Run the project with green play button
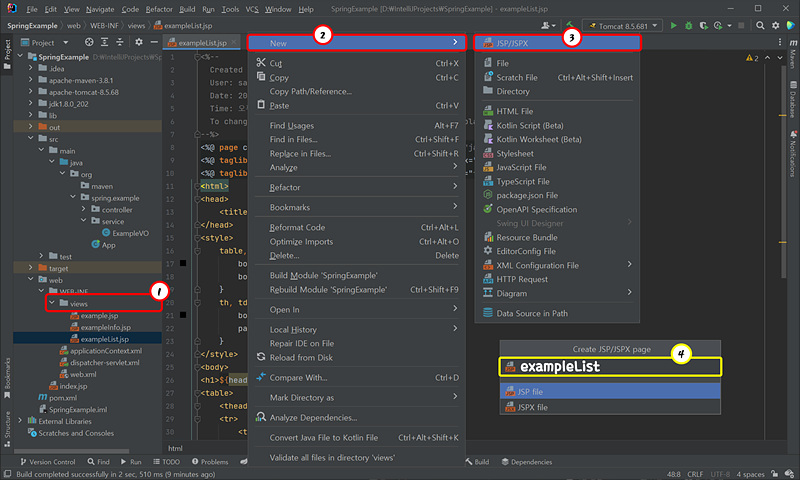 673,26
